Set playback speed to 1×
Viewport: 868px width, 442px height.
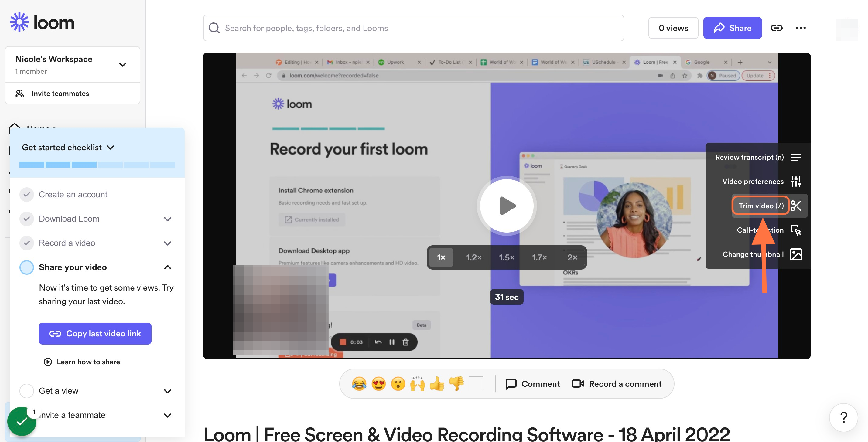pyautogui.click(x=441, y=257)
